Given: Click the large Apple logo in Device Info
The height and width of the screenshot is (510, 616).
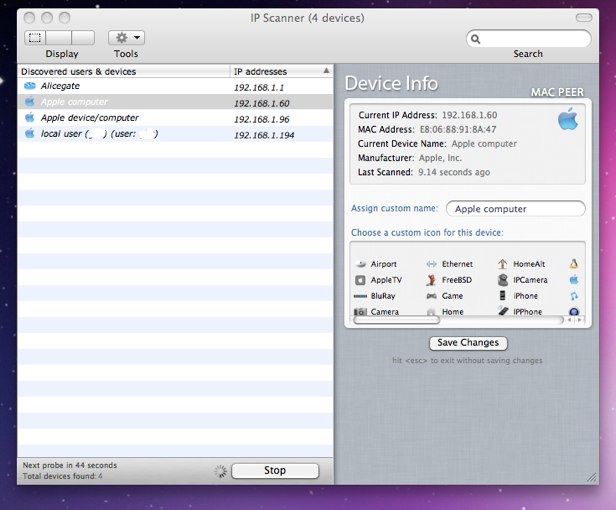Looking at the screenshot, I should (x=568, y=119).
